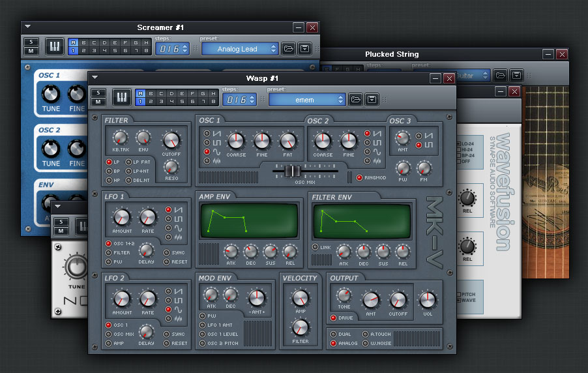The width and height of the screenshot is (588, 373).
Task: Click the Solo button in Wasp #1
Action: pos(98,93)
